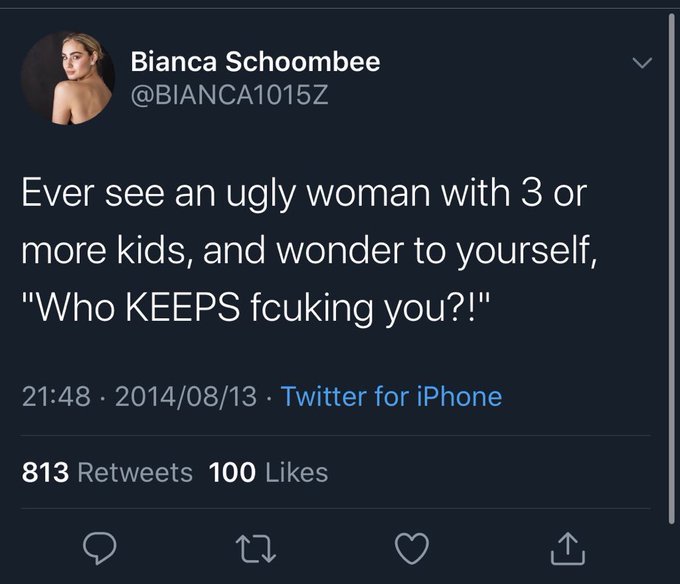View the 100 Likes list
Image resolution: width=680 pixels, height=584 pixels.
pyautogui.click(x=268, y=471)
